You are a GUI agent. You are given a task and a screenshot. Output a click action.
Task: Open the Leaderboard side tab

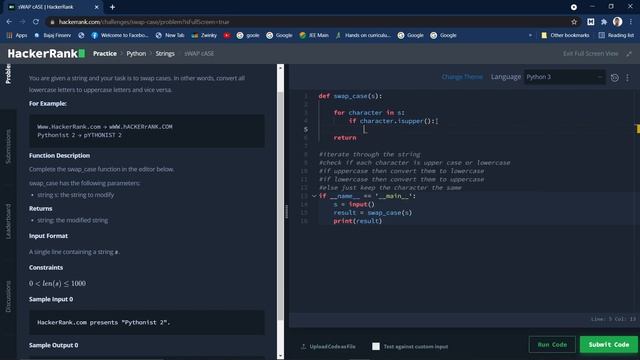click(x=8, y=222)
